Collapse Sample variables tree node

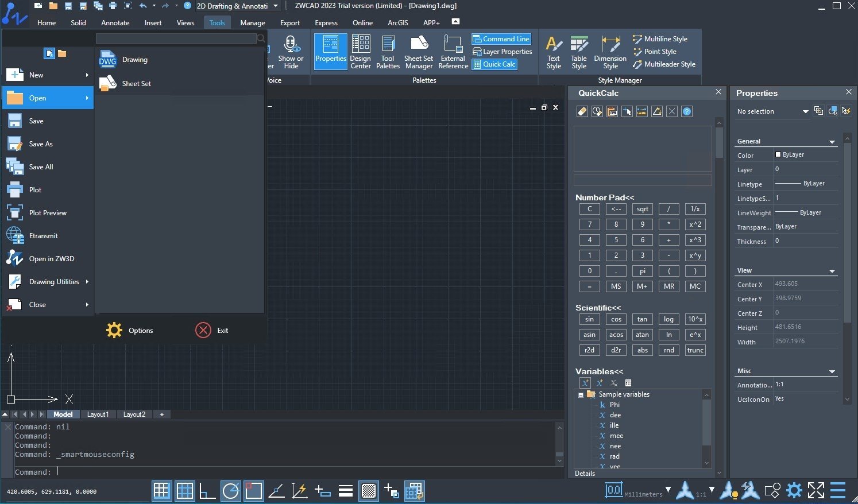pos(581,395)
